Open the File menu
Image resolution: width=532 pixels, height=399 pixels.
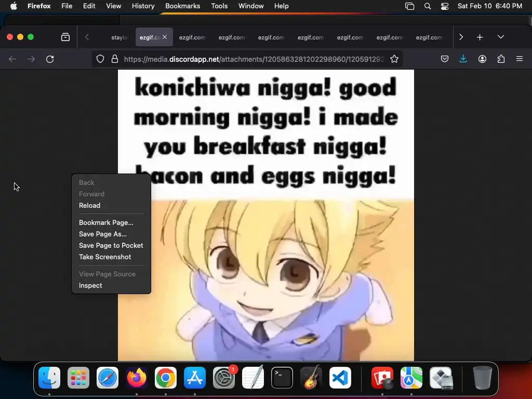(x=67, y=6)
